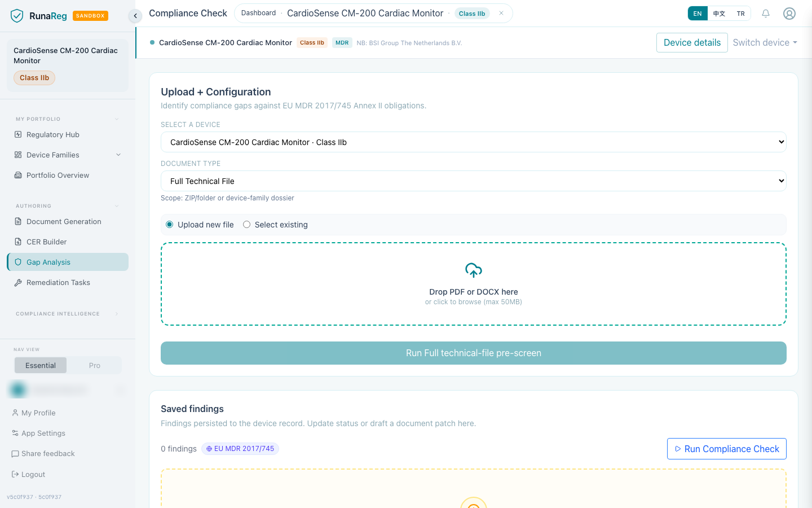This screenshot has height=508, width=812.
Task: Open Regulatory Hub in sidebar
Action: pos(68,134)
